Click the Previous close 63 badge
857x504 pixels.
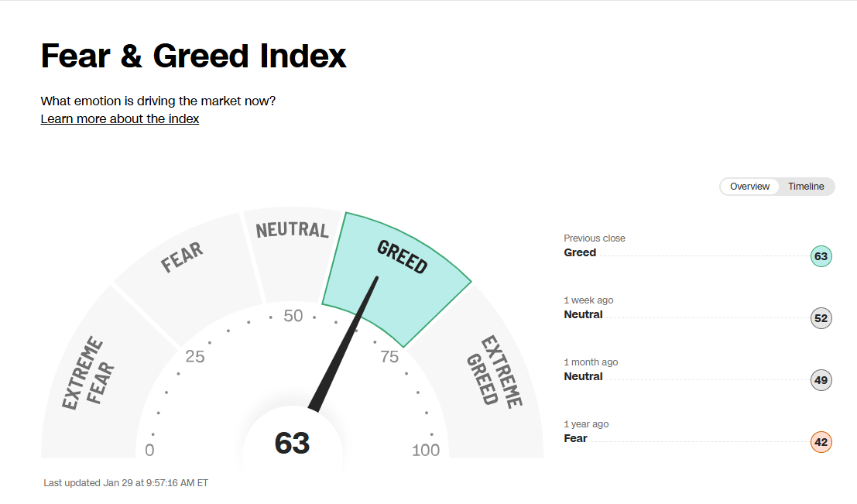click(821, 256)
